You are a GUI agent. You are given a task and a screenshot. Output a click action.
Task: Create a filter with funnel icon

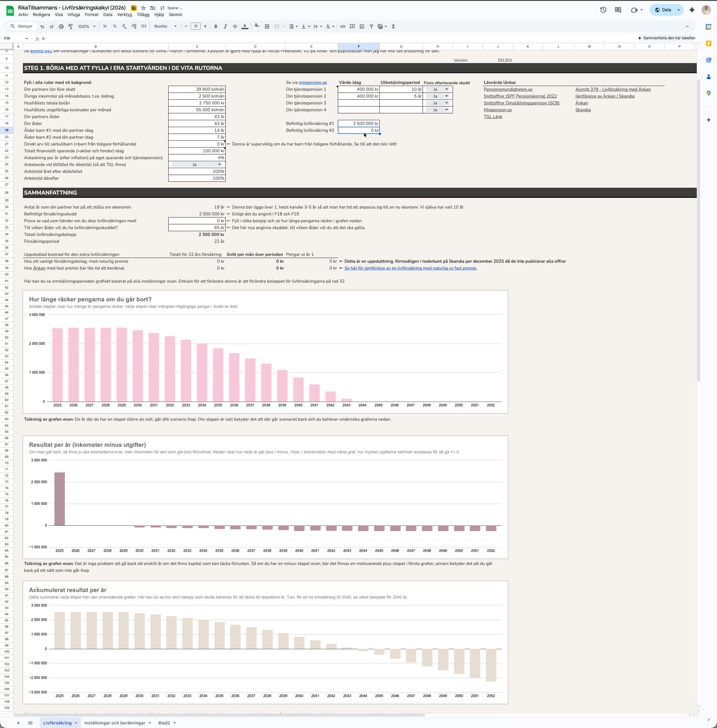click(371, 27)
